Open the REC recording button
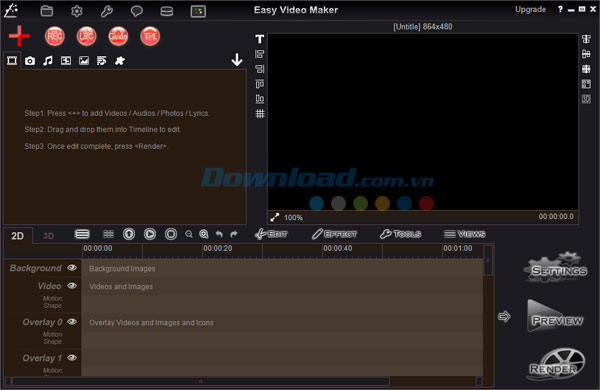Screen dimensions: 600x390 pos(55,36)
